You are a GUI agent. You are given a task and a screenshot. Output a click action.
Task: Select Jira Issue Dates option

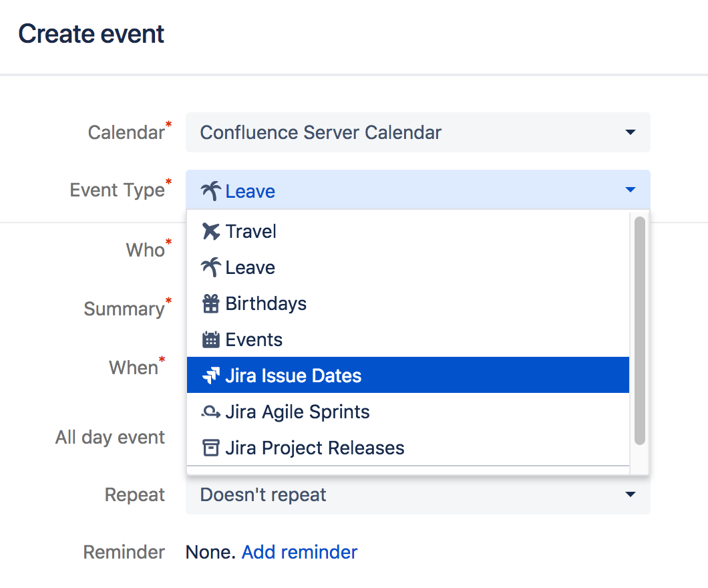[407, 376]
